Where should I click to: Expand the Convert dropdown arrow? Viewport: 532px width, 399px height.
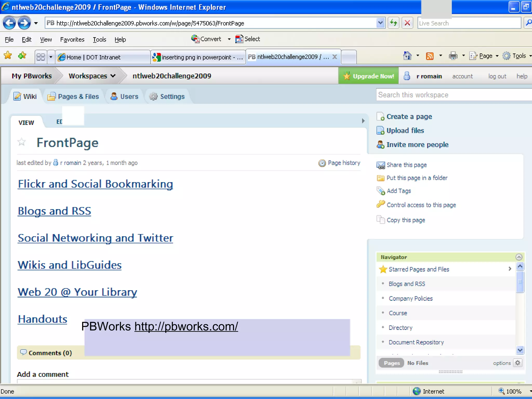[229, 39]
